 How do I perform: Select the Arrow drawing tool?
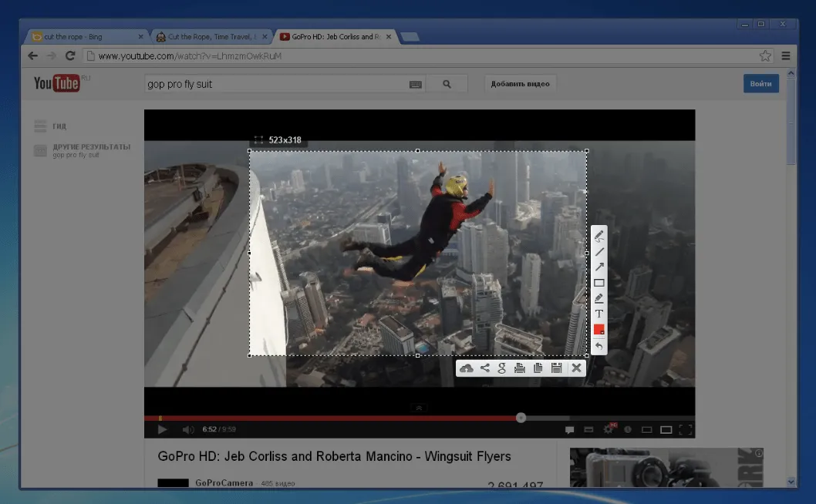(599, 267)
